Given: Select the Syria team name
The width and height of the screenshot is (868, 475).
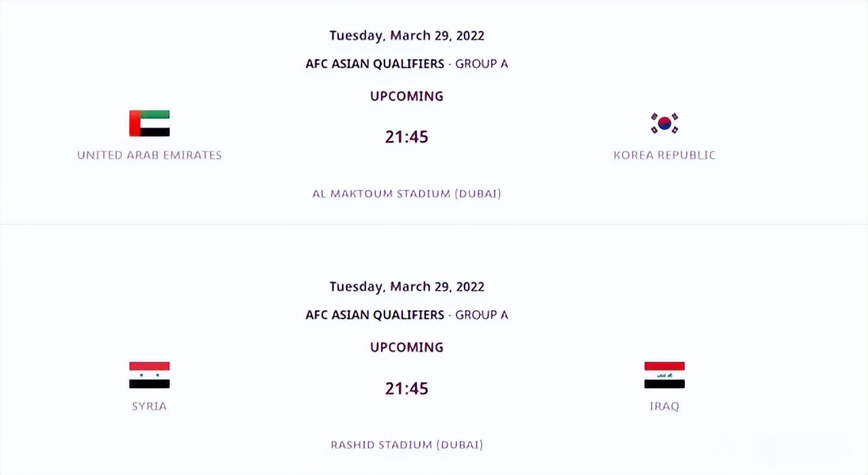Looking at the screenshot, I should click(x=149, y=406).
